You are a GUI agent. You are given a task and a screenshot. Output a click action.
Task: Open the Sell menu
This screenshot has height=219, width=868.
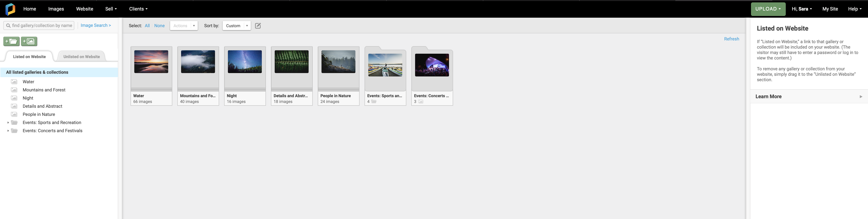[x=111, y=9]
